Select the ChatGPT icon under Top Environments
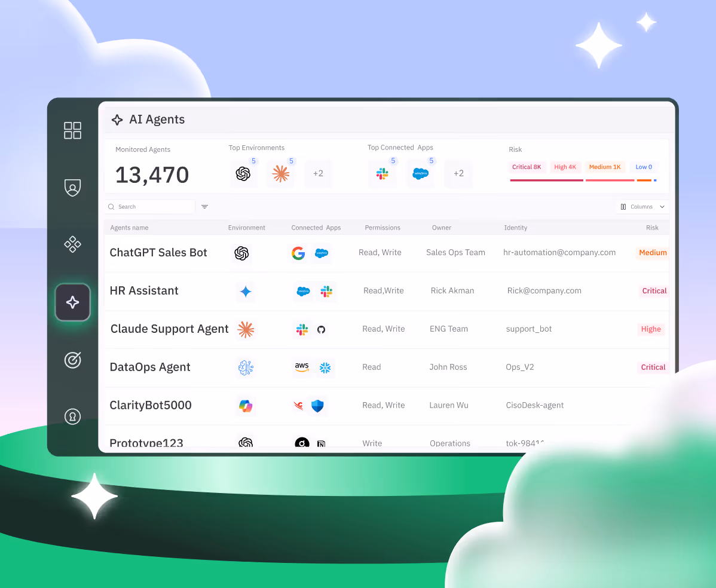The image size is (716, 588). tap(244, 173)
